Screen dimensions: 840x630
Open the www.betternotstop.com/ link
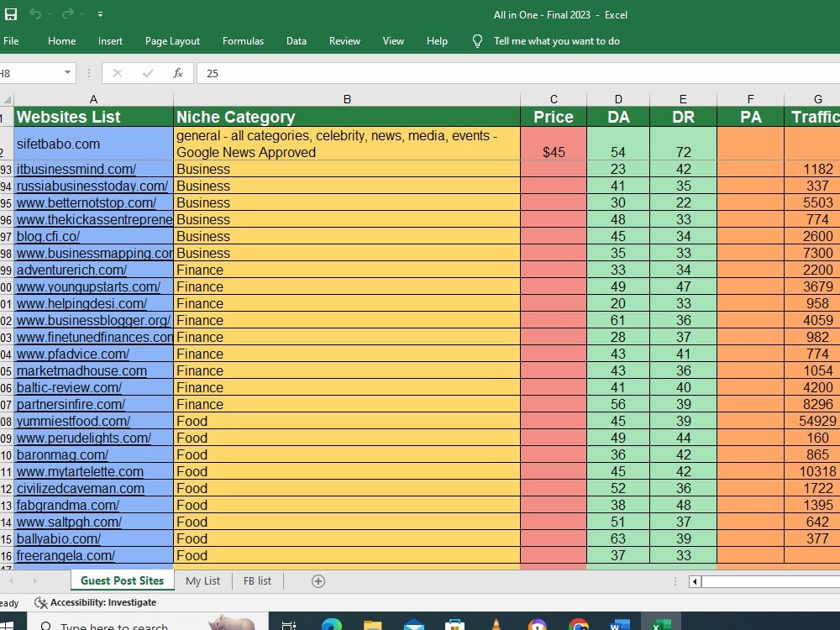[x=87, y=203]
